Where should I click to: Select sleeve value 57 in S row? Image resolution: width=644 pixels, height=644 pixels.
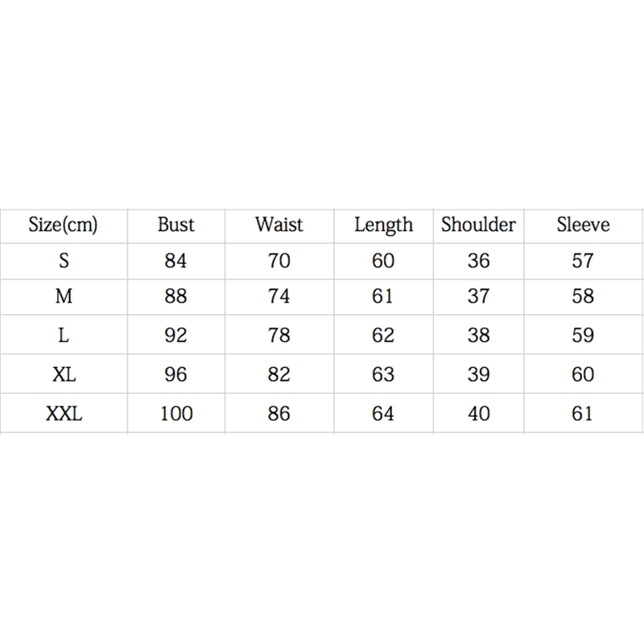pyautogui.click(x=582, y=261)
